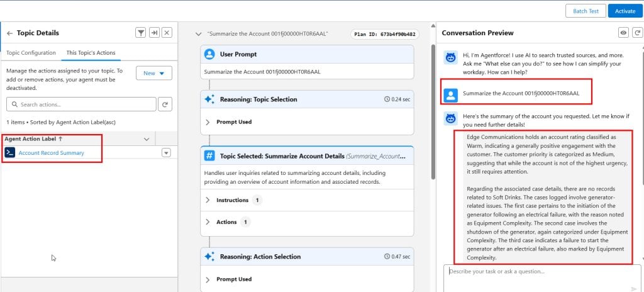This screenshot has height=292, width=644.
Task: Select This Topic's Actions tab
Action: click(91, 53)
